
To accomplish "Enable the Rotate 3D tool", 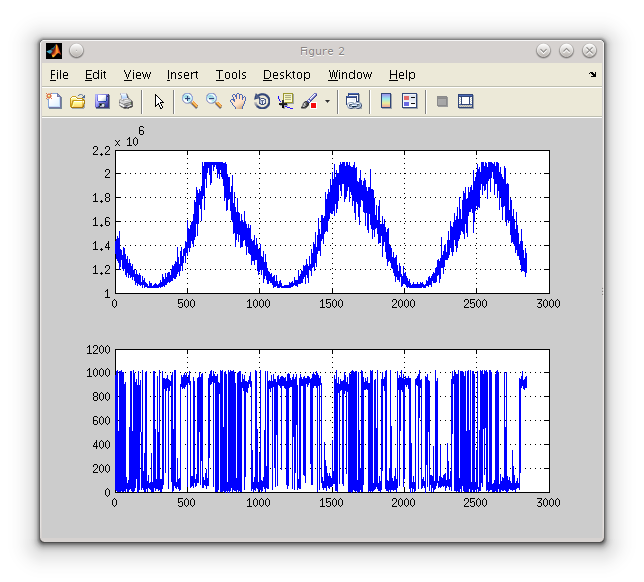I will point(262,101).
